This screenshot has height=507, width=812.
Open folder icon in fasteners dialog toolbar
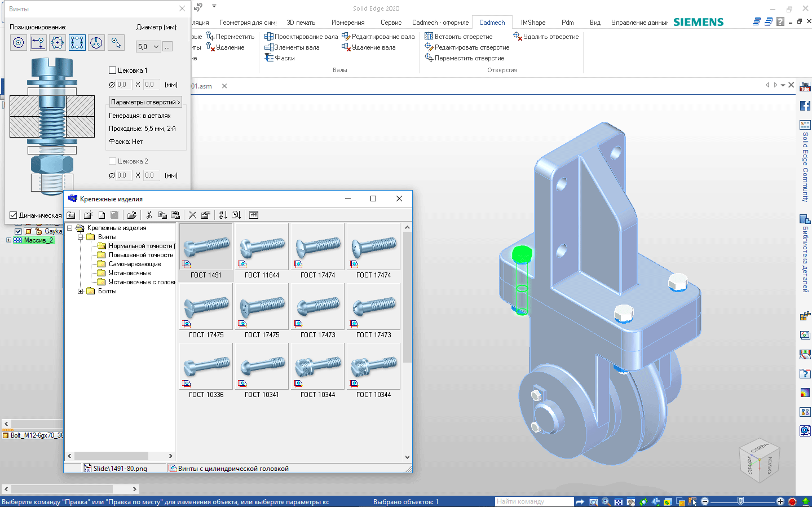click(131, 215)
